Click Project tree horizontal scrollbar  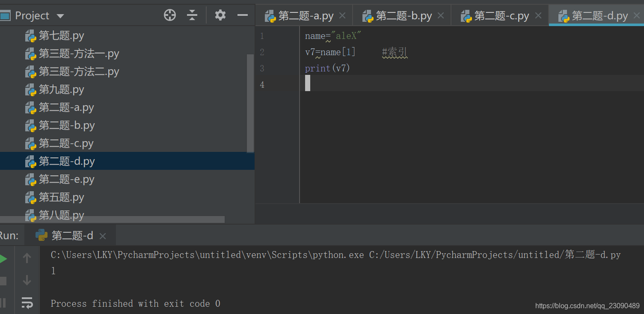pyautogui.click(x=112, y=219)
